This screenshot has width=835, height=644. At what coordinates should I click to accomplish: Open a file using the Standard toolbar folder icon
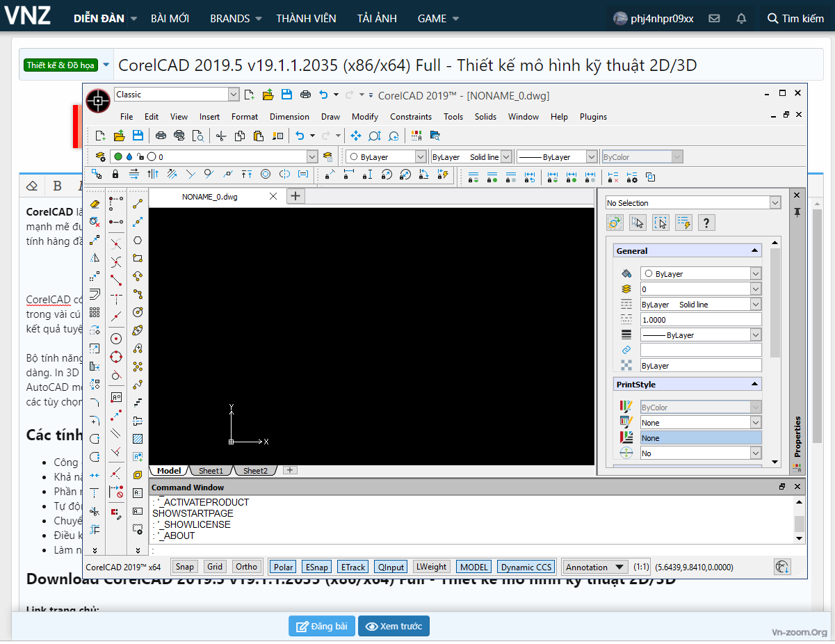point(119,136)
